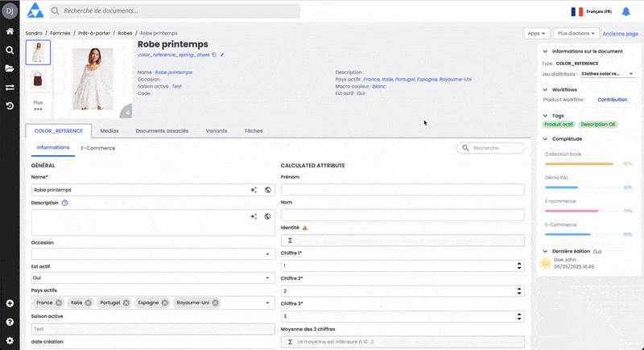Click the attribute Recherche field
The height and width of the screenshot is (350, 644).
[x=491, y=148]
